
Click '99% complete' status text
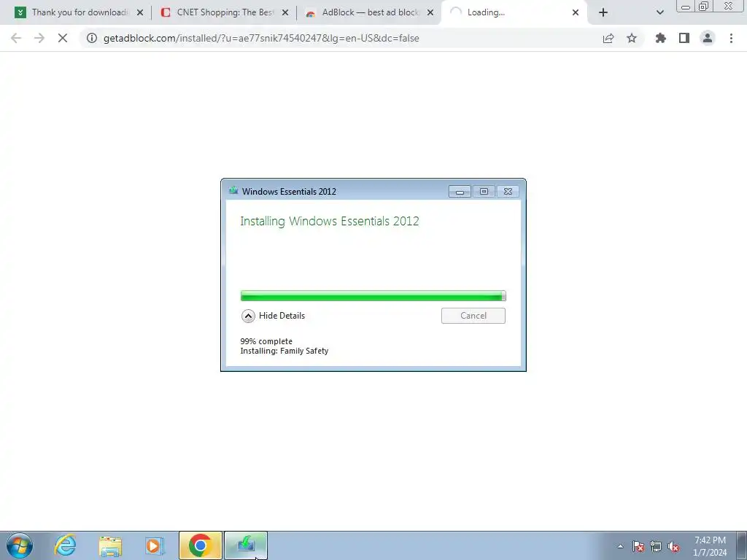coord(266,341)
